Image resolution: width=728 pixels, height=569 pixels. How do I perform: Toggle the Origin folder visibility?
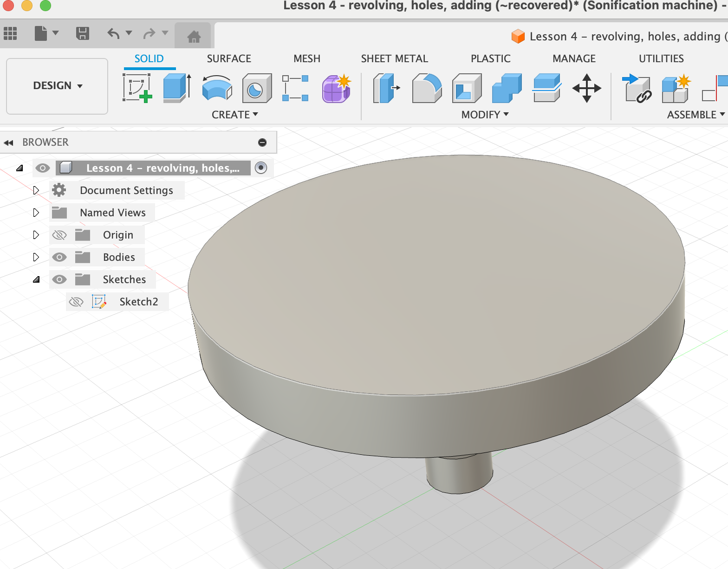59,235
